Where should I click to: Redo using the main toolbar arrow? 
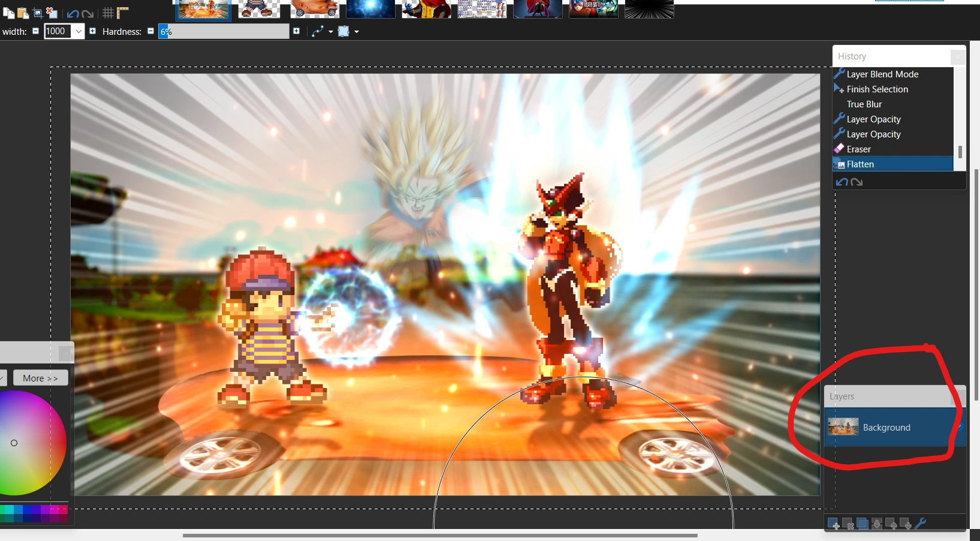[x=88, y=14]
